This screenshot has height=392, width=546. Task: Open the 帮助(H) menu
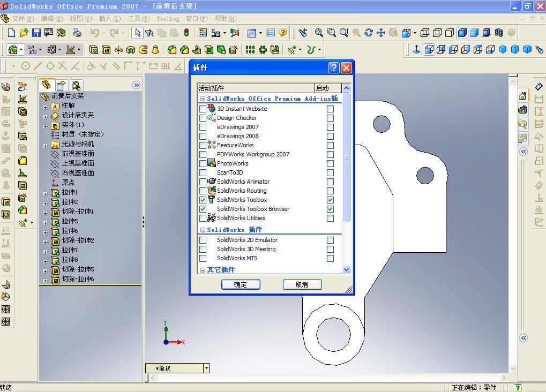pyautogui.click(x=225, y=18)
